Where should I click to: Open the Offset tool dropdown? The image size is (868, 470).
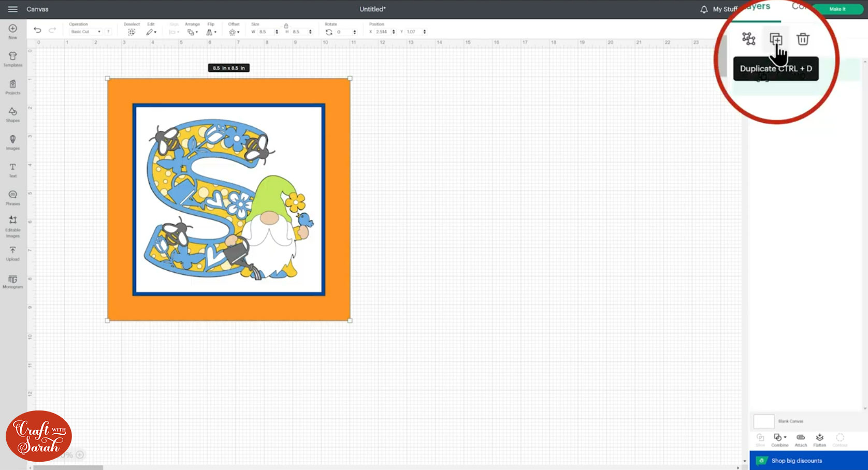[234, 32]
